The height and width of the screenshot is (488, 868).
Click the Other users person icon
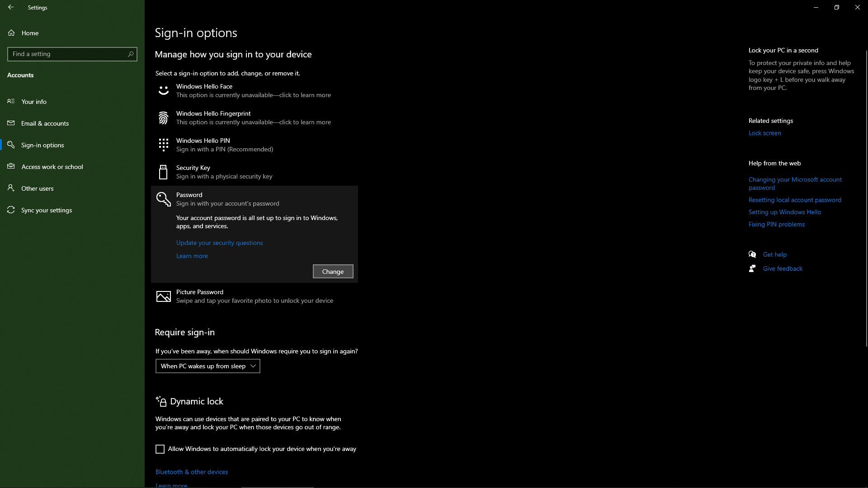point(11,188)
